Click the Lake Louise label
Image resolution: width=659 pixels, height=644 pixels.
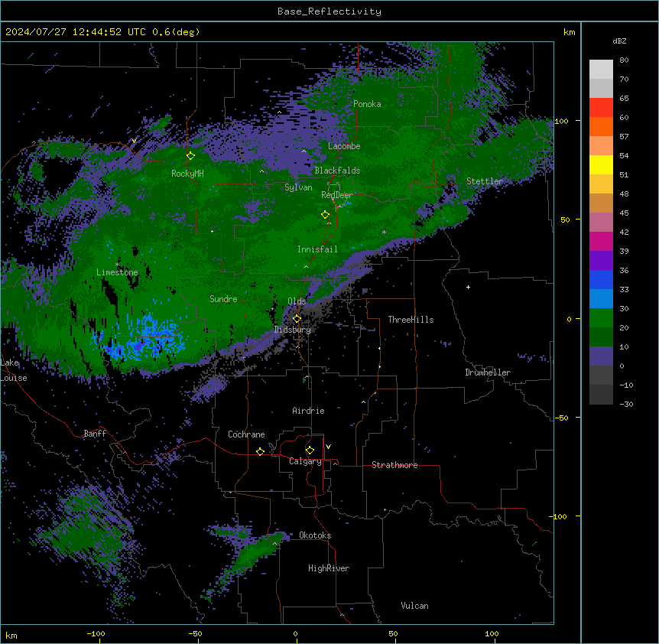pos(14,370)
